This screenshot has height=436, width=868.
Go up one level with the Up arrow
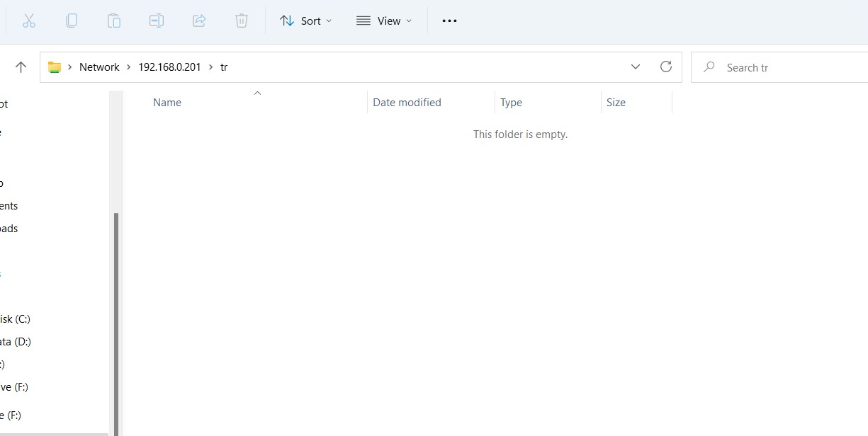click(21, 67)
